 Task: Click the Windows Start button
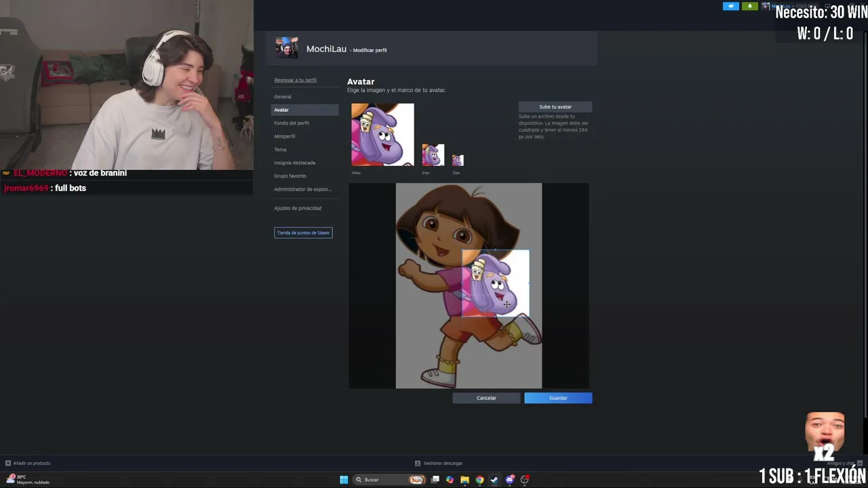(x=344, y=480)
